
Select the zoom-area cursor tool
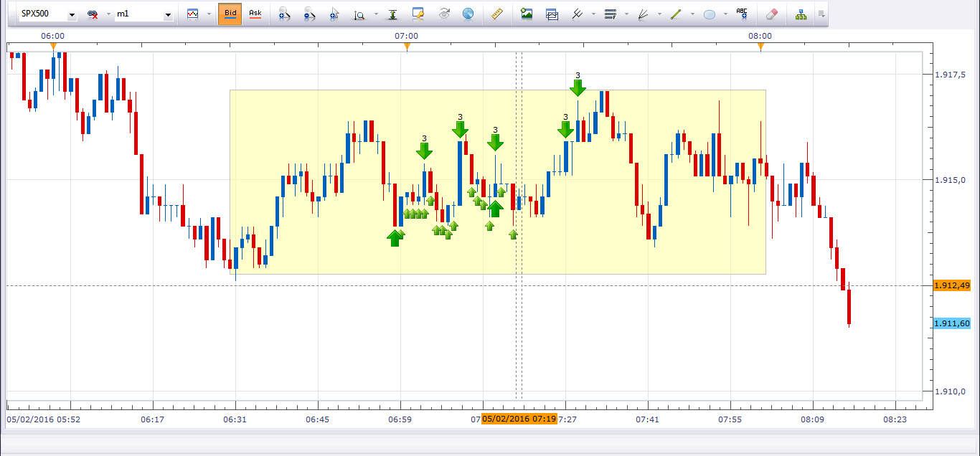click(x=334, y=14)
